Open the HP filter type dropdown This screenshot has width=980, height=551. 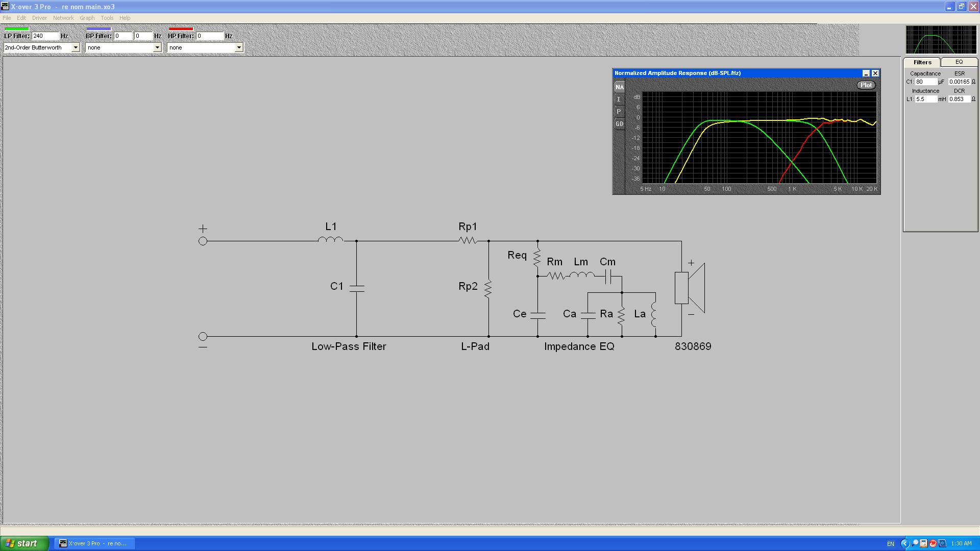click(x=239, y=47)
